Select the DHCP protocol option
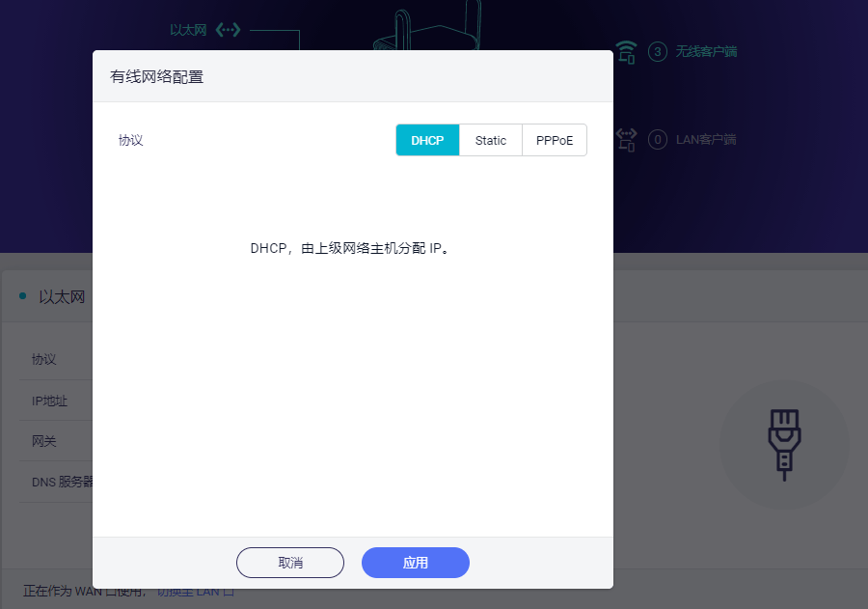Image resolution: width=868 pixels, height=609 pixels. click(427, 139)
